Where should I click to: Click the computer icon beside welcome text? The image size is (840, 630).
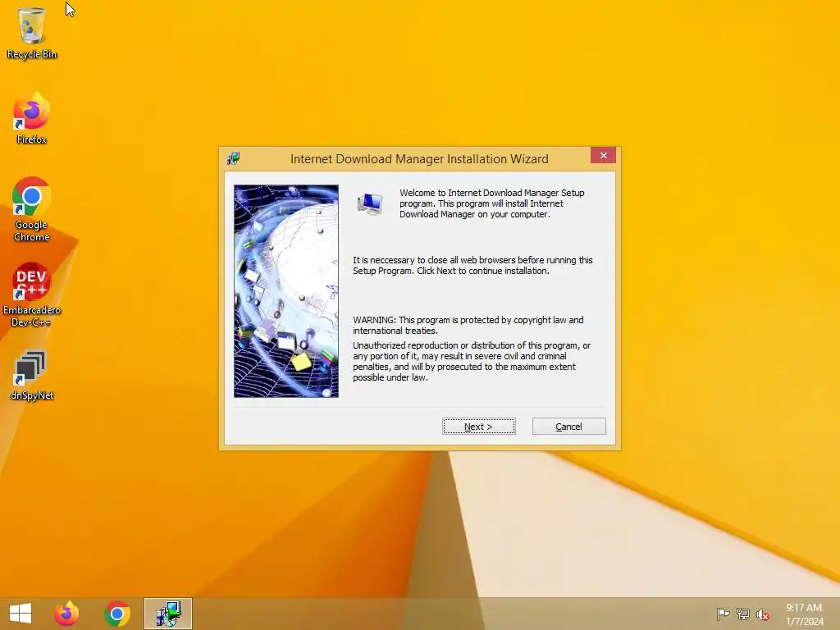pos(370,204)
